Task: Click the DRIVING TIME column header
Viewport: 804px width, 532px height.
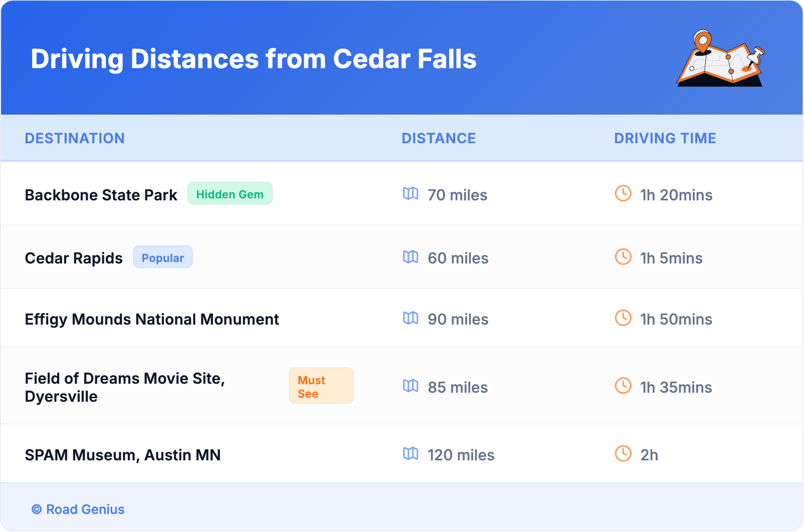Action: pos(665,138)
